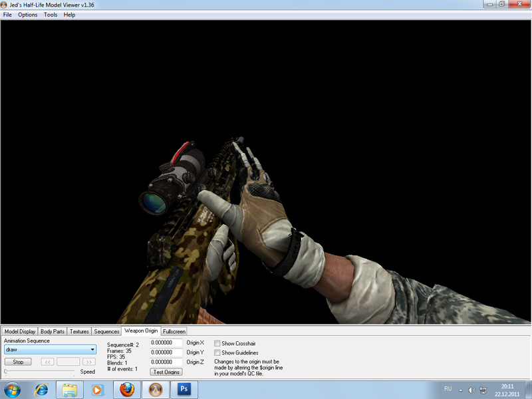Click the model viewer title bar icon
Viewport: 532px width, 399px height.
[x=4, y=5]
